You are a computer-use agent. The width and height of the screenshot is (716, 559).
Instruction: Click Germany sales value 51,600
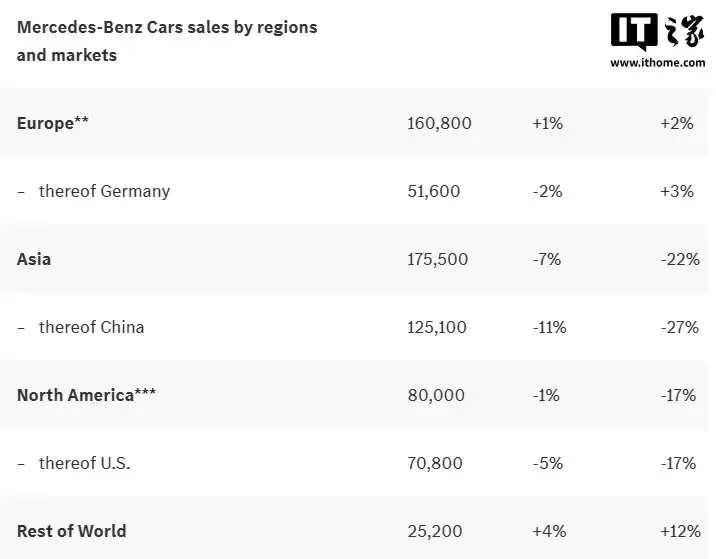tap(434, 191)
